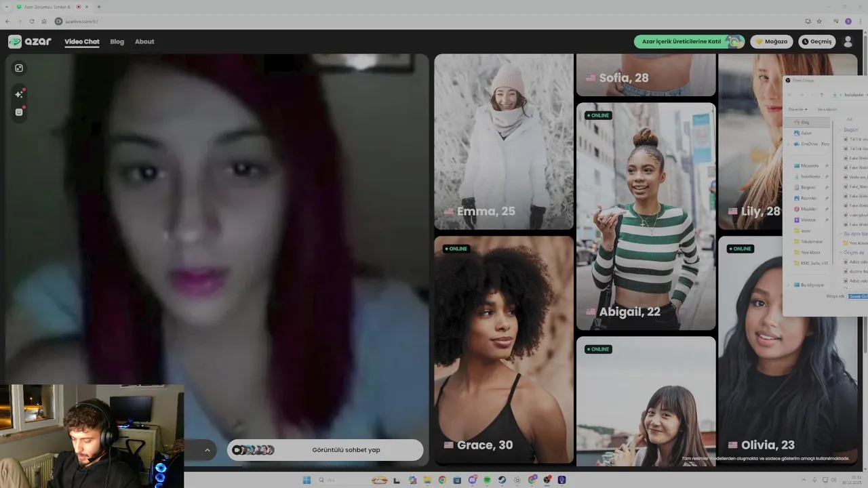Click the Azar logo
868x488 pixels.
(30, 41)
